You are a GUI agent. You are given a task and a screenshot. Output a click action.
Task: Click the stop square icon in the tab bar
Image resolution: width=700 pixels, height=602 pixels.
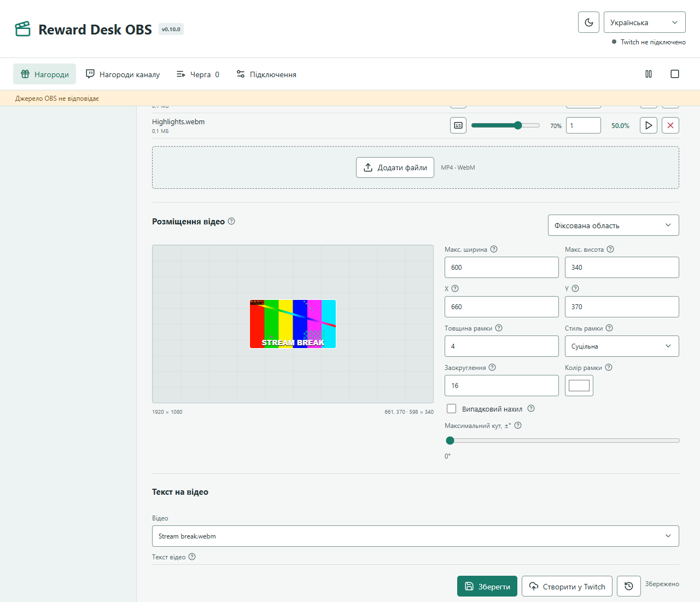675,74
